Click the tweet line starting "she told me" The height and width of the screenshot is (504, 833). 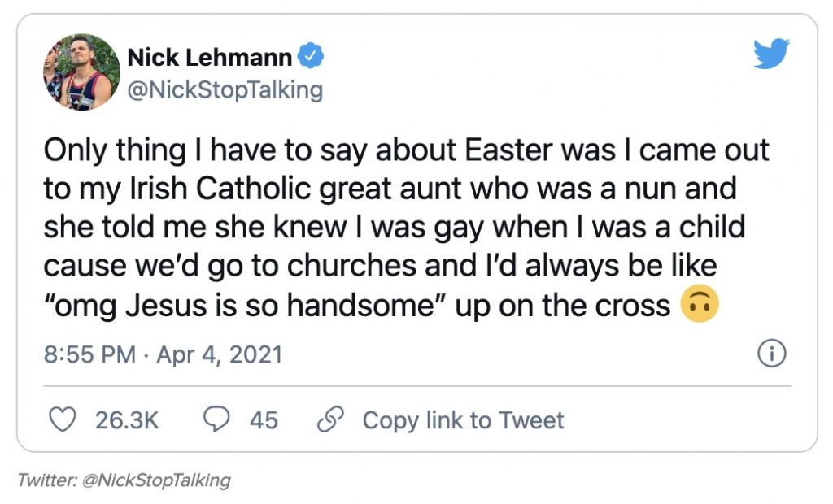(395, 227)
